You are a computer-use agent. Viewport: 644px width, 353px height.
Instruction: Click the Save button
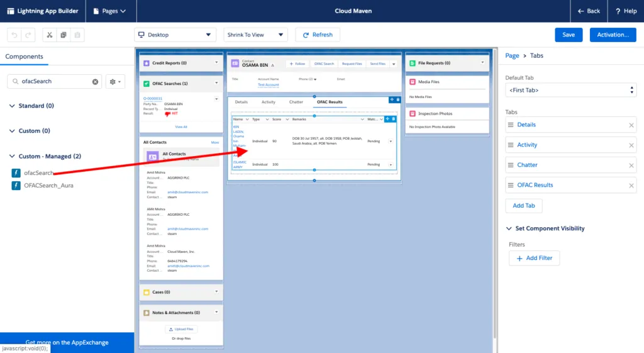569,35
